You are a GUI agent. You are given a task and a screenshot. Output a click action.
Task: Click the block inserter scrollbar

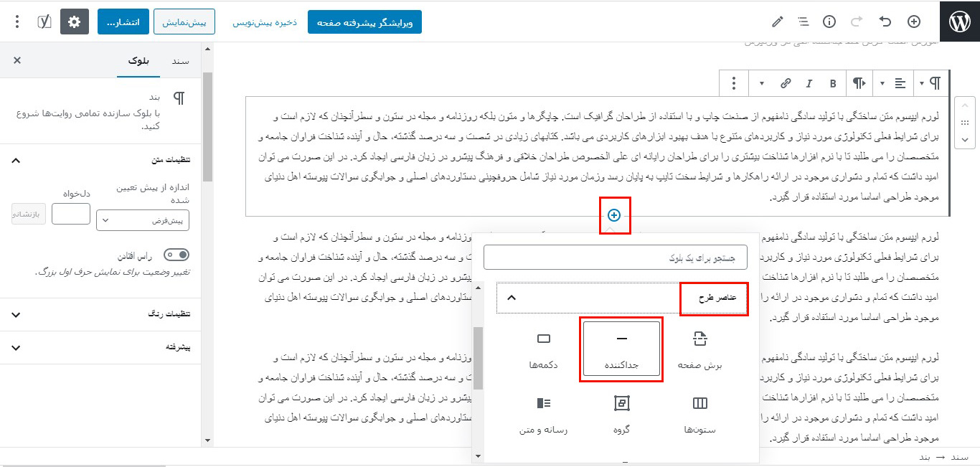coord(478,357)
